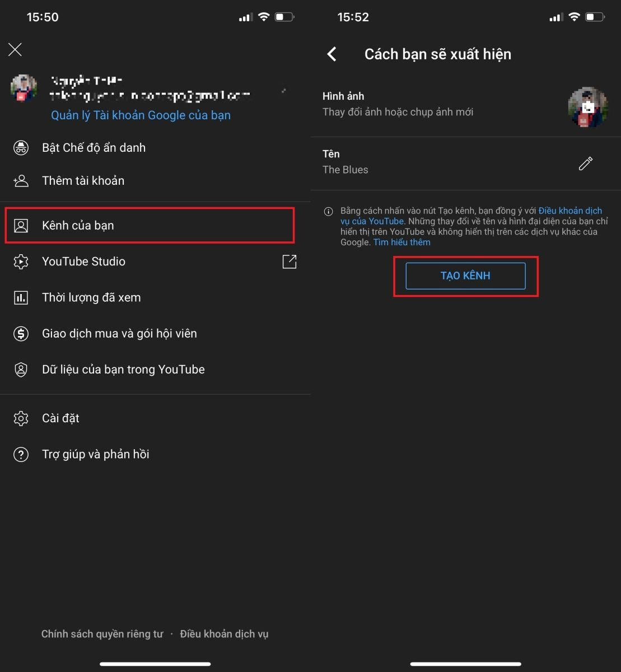Screen dimensions: 621x672
Task: Open Cài đặt settings
Action: (60, 418)
